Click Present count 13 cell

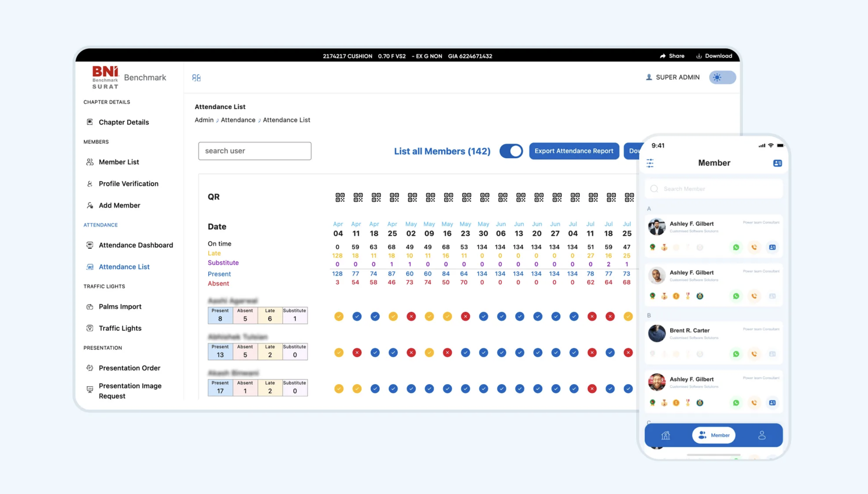(x=220, y=351)
